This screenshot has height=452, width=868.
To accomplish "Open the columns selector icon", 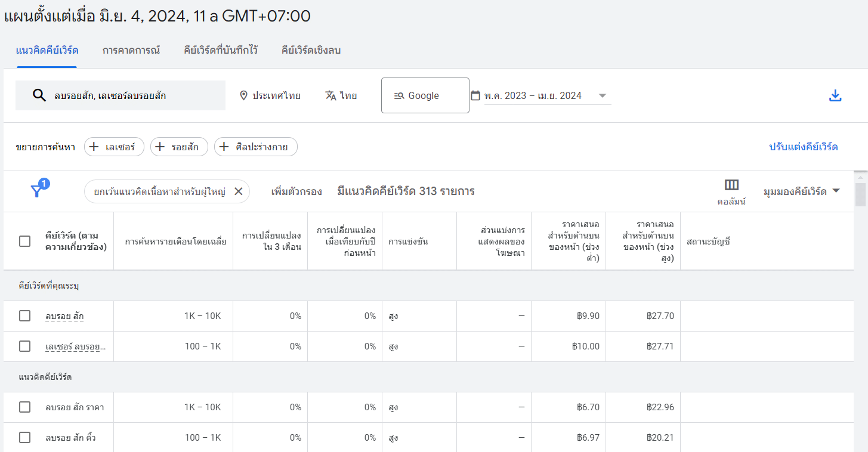I will 731,185.
